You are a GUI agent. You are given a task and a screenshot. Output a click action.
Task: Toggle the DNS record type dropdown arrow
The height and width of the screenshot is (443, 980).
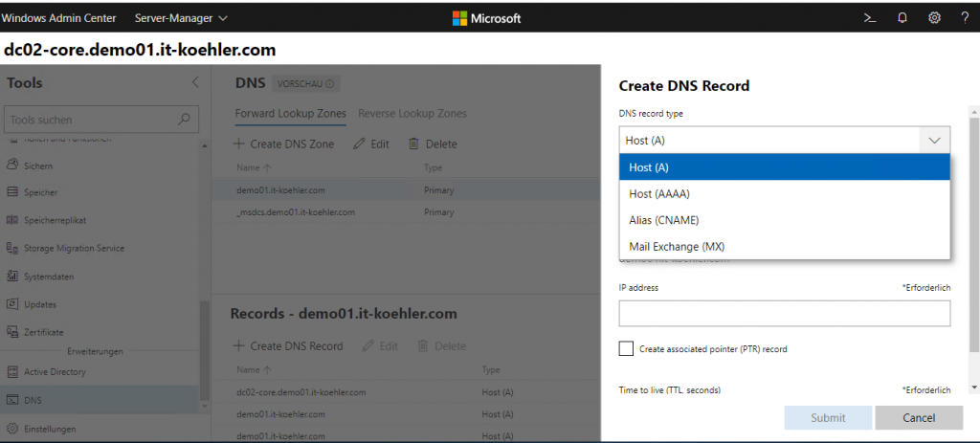(935, 141)
